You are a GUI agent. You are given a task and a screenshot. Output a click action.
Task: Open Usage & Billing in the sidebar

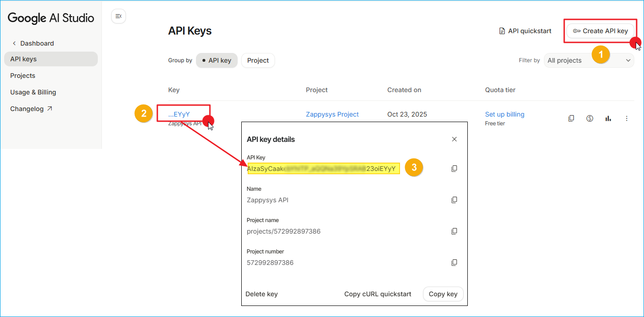[33, 92]
